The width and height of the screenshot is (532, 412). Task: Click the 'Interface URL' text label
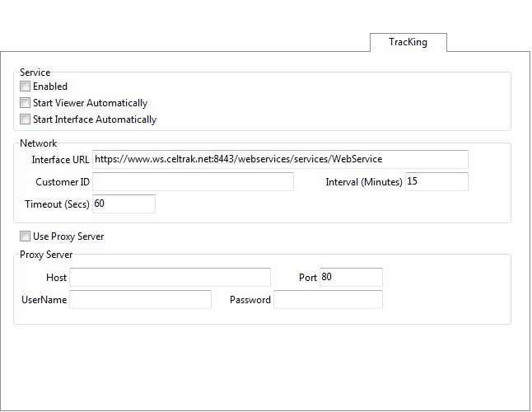[x=60, y=160]
